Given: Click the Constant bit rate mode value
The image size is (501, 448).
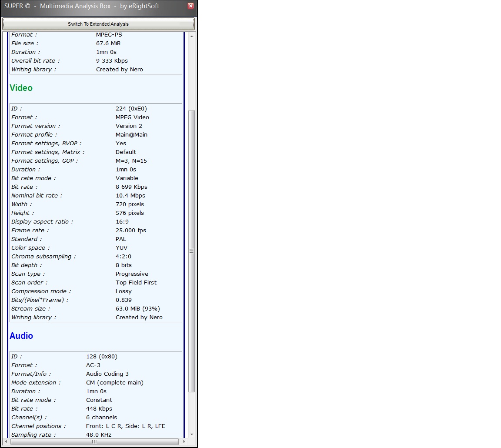Looking at the screenshot, I should (99, 400).
